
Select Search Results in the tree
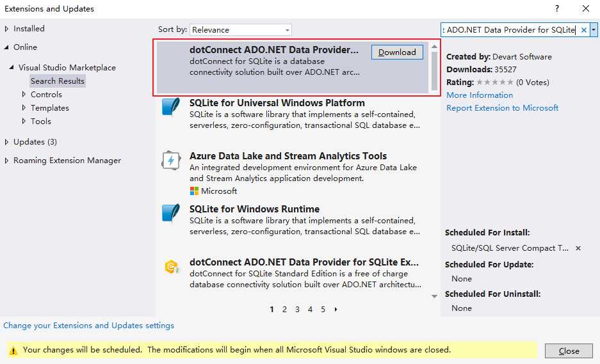(x=58, y=81)
